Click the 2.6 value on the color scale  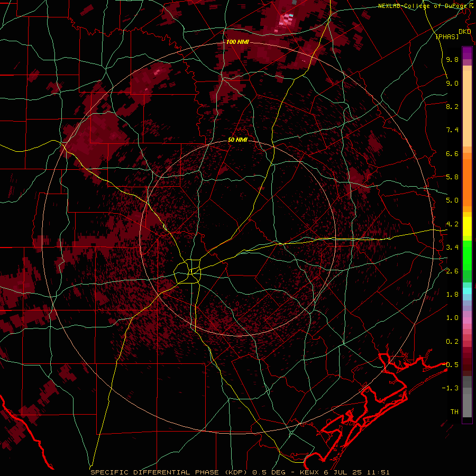coord(452,271)
